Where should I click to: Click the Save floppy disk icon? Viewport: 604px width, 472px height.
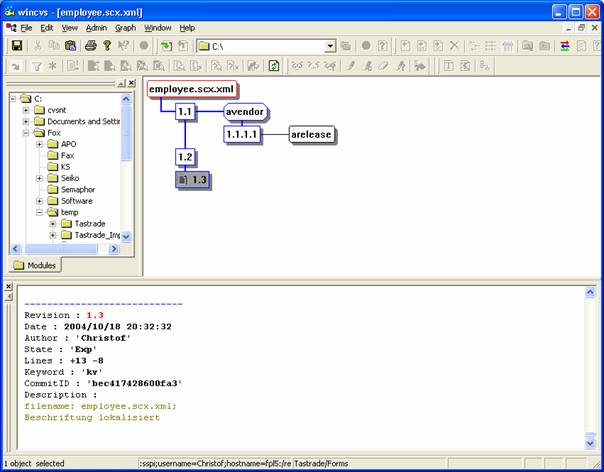point(17,46)
